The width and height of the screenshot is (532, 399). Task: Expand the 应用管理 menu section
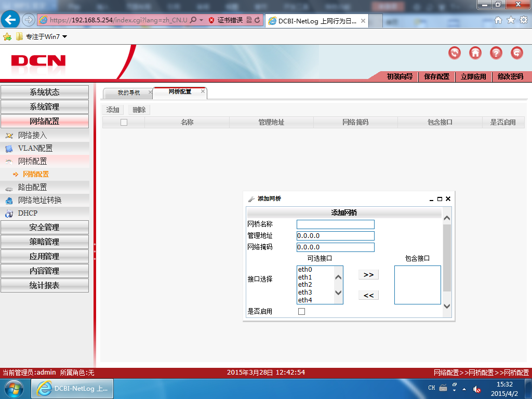[45, 256]
